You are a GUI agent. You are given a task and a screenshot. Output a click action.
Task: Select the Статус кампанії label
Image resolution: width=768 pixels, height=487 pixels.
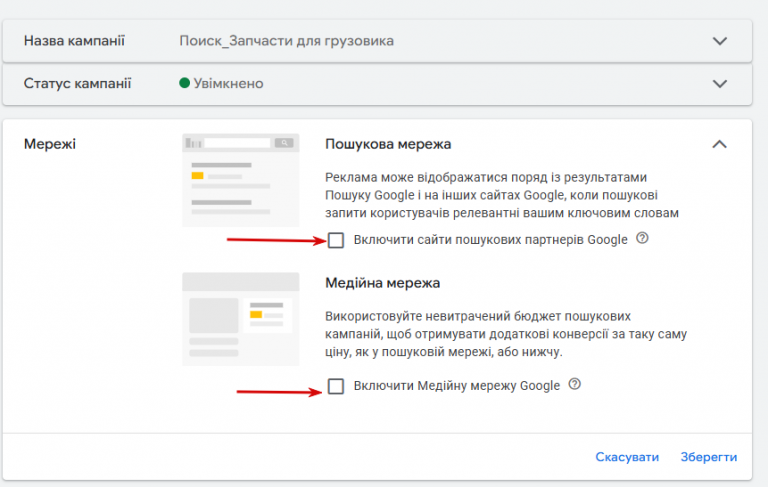77,83
